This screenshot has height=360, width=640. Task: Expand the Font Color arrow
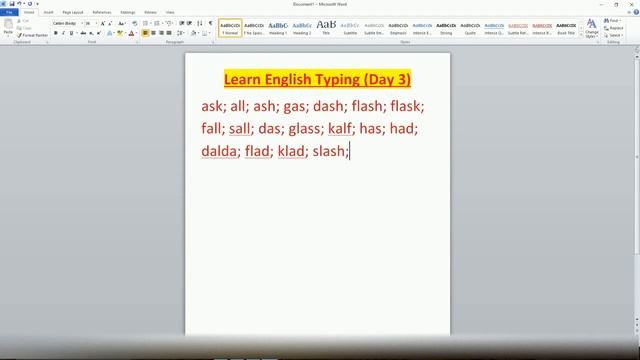click(x=136, y=33)
